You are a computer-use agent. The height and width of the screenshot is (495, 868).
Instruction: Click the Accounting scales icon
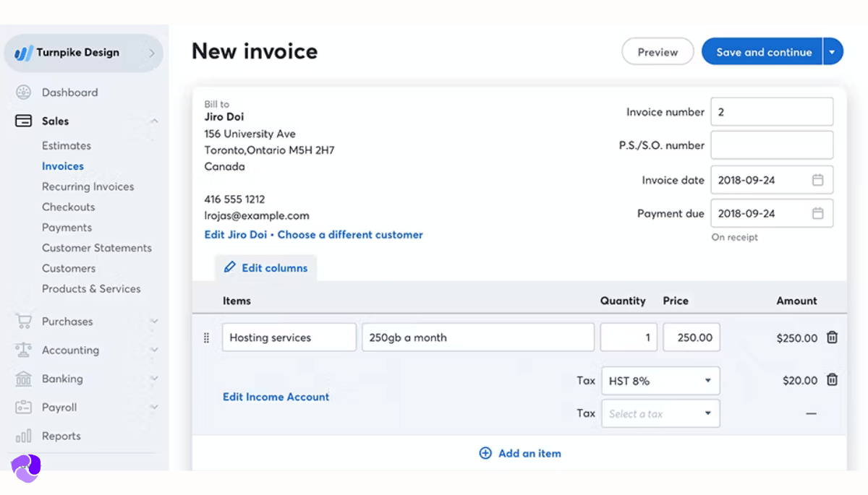[24, 350]
